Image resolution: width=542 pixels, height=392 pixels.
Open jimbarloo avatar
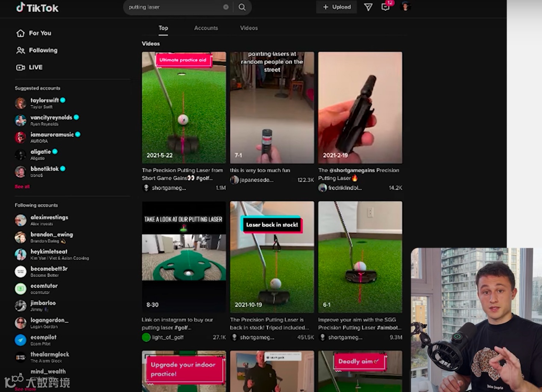[x=21, y=306]
